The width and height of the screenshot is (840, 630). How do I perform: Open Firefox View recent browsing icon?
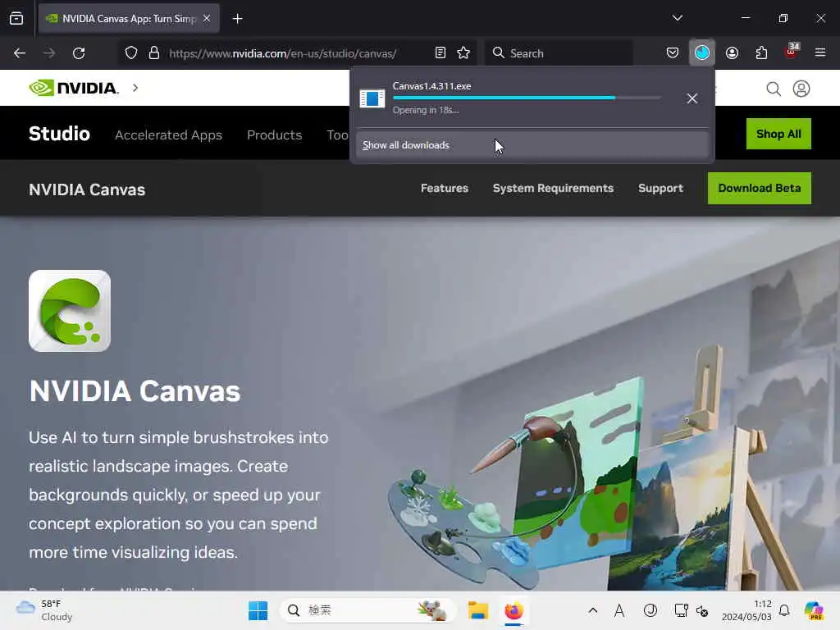point(16,18)
